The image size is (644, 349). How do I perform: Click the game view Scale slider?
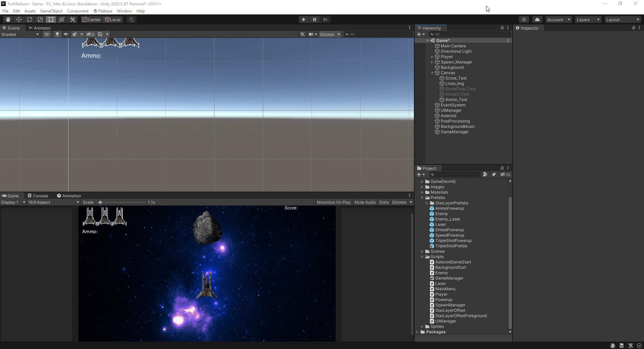point(100,202)
